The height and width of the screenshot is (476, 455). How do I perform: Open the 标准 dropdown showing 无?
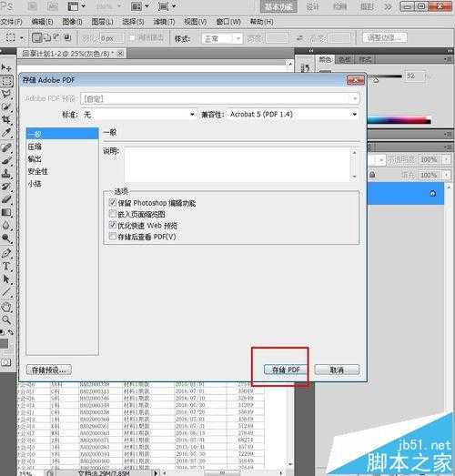tap(139, 115)
